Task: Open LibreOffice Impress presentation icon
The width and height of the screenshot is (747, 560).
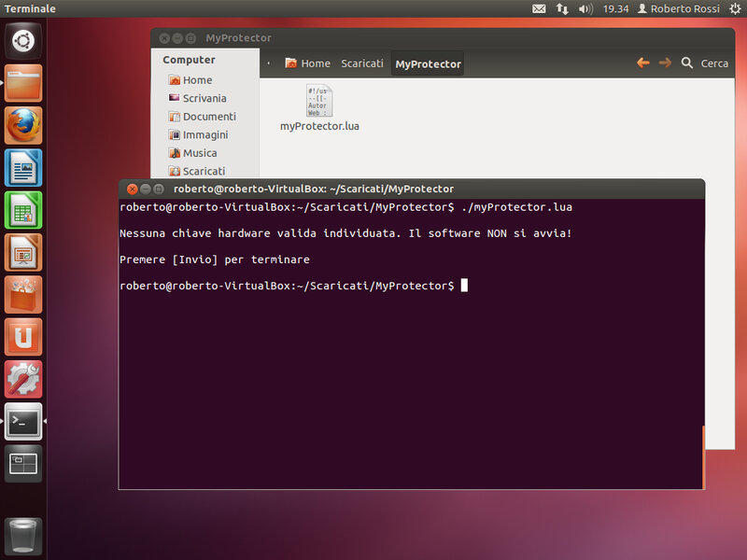Action: click(x=23, y=252)
